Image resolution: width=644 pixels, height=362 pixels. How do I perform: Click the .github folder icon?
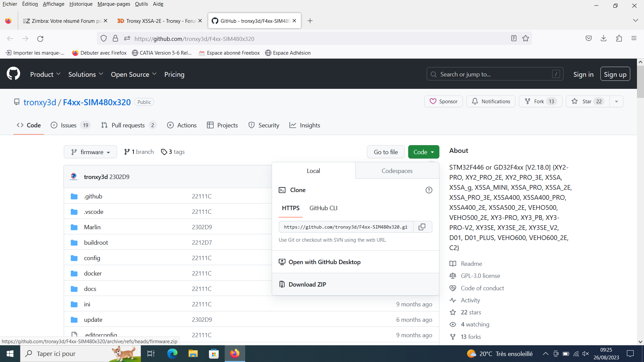[x=74, y=196]
